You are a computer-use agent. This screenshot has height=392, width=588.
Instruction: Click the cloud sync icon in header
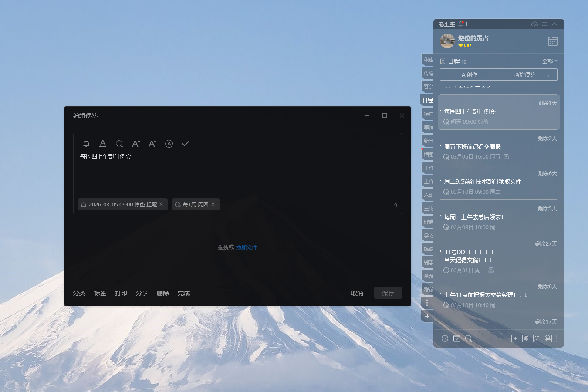pos(534,24)
